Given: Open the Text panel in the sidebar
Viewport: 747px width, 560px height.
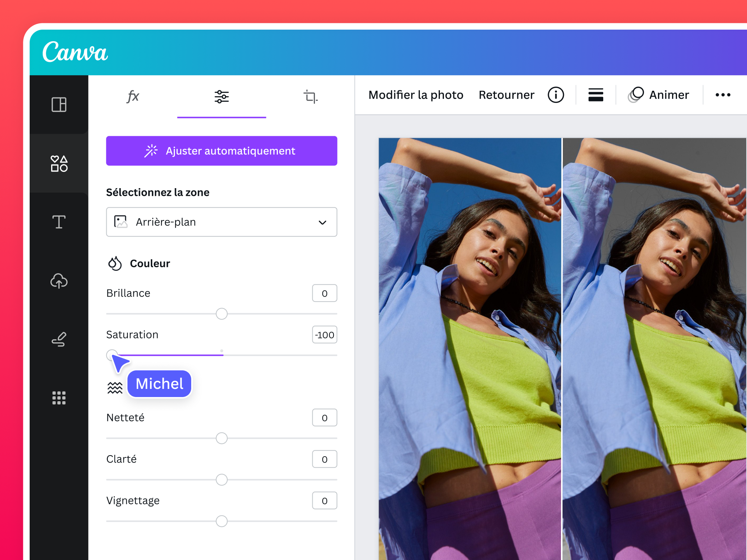Looking at the screenshot, I should coord(59,221).
